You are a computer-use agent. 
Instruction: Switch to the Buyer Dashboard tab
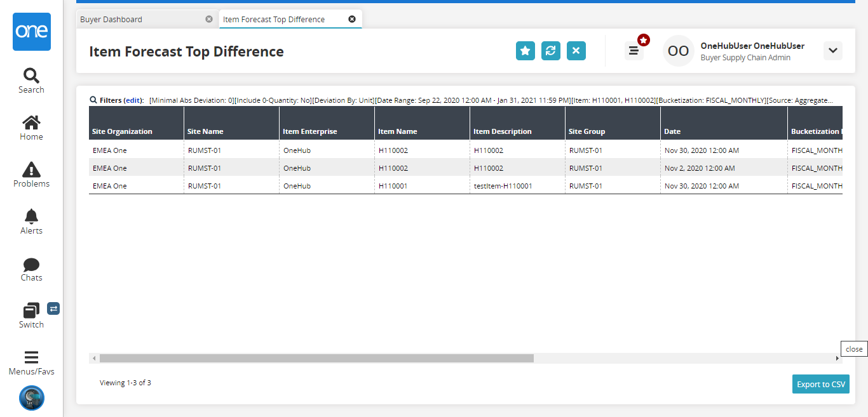click(111, 19)
